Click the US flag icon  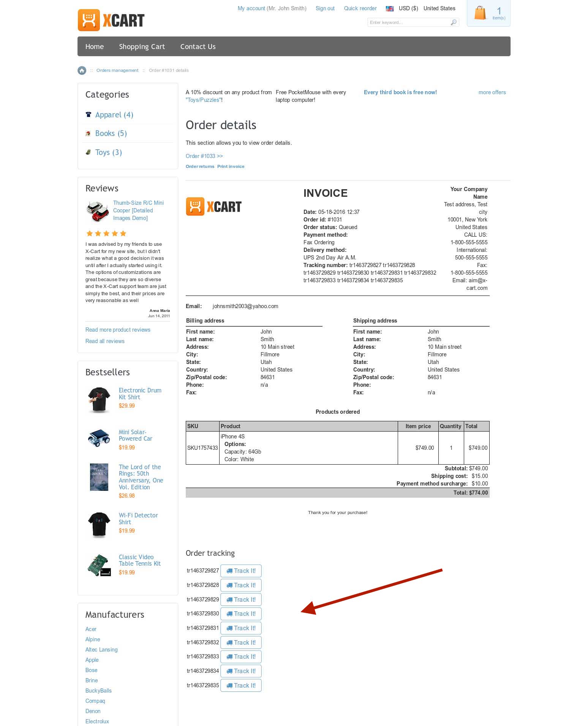point(390,8)
